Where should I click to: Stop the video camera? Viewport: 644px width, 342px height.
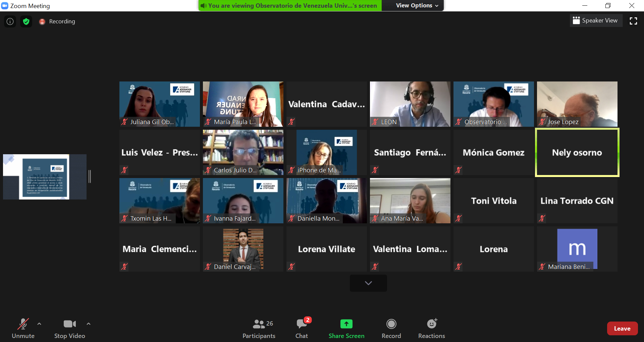tap(69, 328)
